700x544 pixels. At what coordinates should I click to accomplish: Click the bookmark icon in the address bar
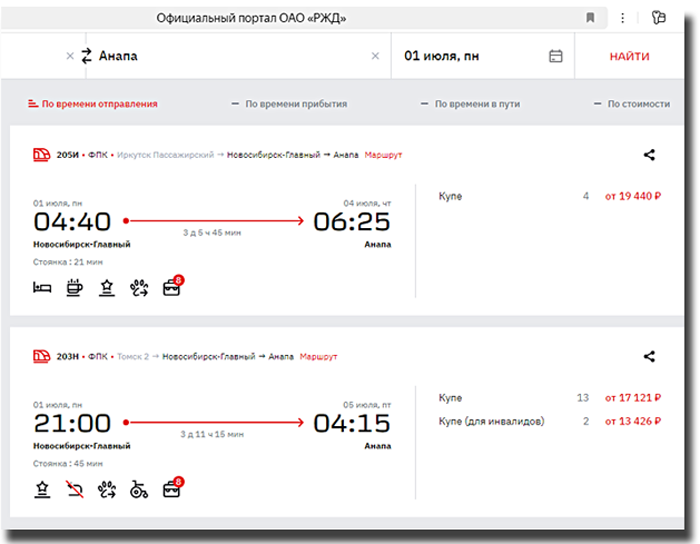(x=590, y=18)
